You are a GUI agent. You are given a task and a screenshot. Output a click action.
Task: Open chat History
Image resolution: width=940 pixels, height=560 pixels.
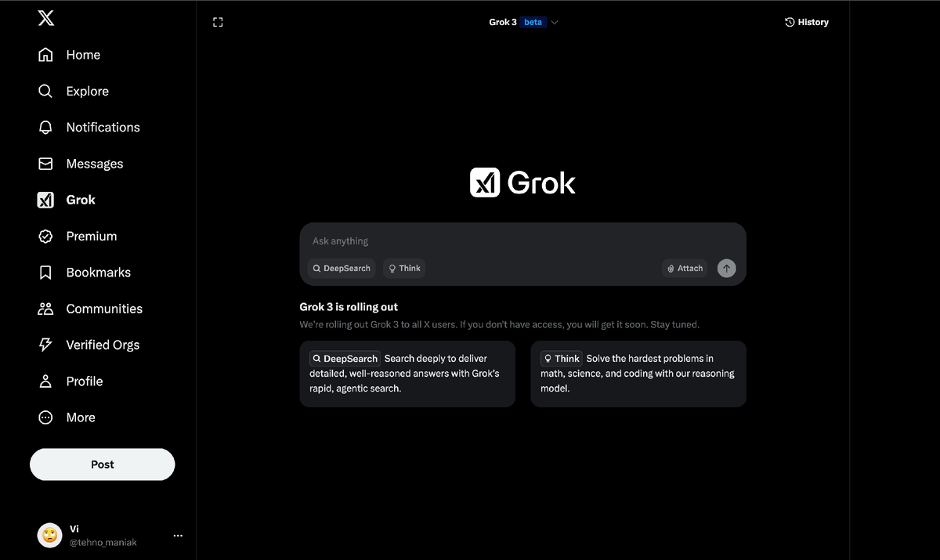tap(807, 22)
